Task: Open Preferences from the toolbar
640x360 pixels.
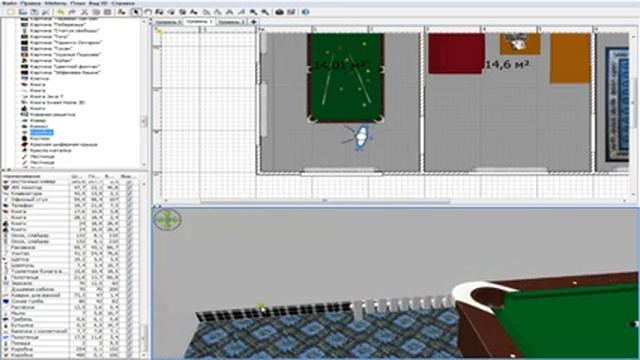Action: click(46, 12)
